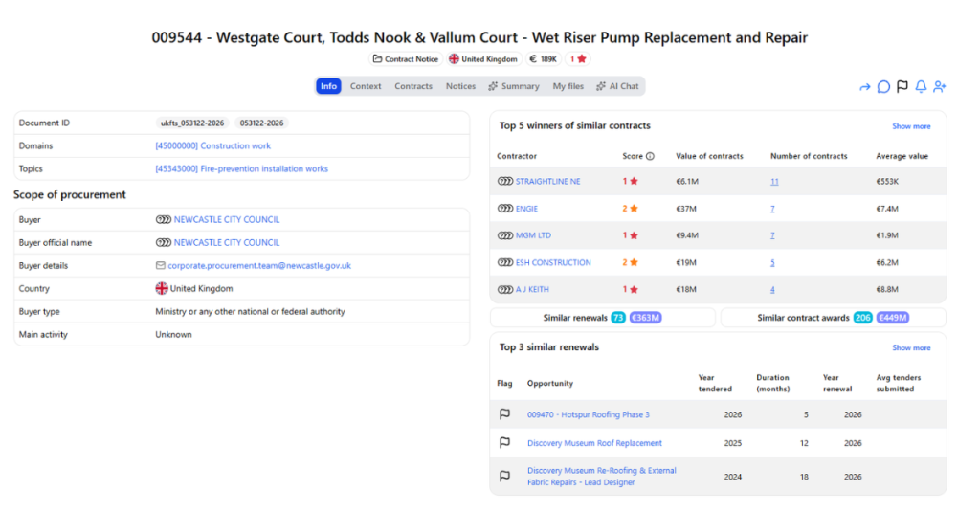Open the 5 contracts link for ESH CONSTRUCTION

pyautogui.click(x=772, y=263)
